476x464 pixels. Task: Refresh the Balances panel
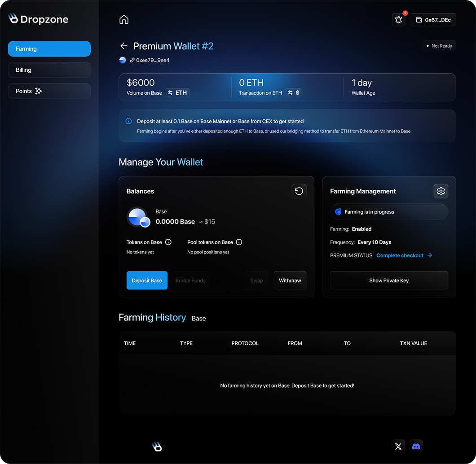[x=299, y=191]
